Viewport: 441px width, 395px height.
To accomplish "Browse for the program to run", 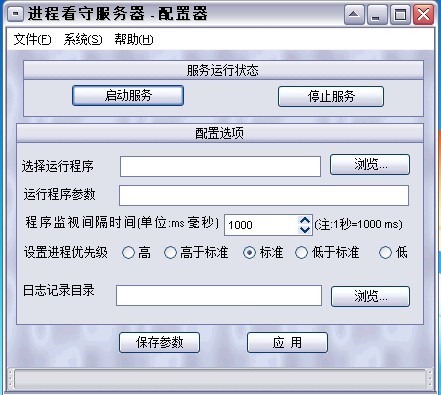I will pos(370,164).
